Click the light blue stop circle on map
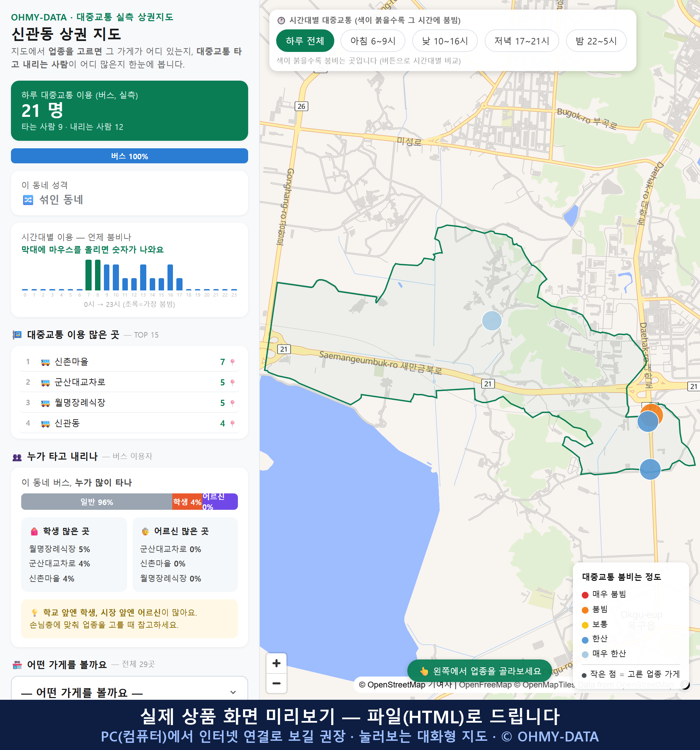The height and width of the screenshot is (750, 700). (492, 321)
